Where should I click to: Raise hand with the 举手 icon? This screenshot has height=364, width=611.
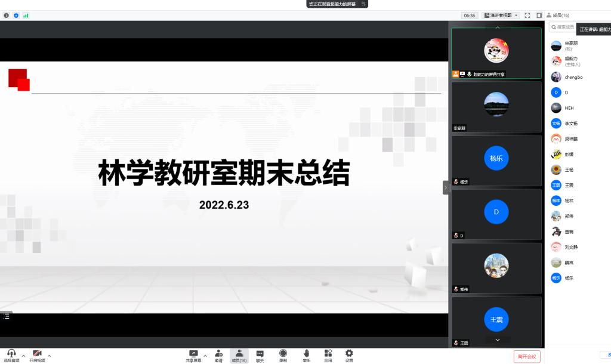[x=306, y=356]
